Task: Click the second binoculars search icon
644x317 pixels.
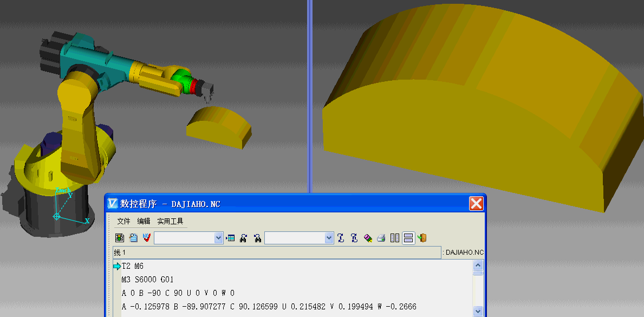Action: 257,238
